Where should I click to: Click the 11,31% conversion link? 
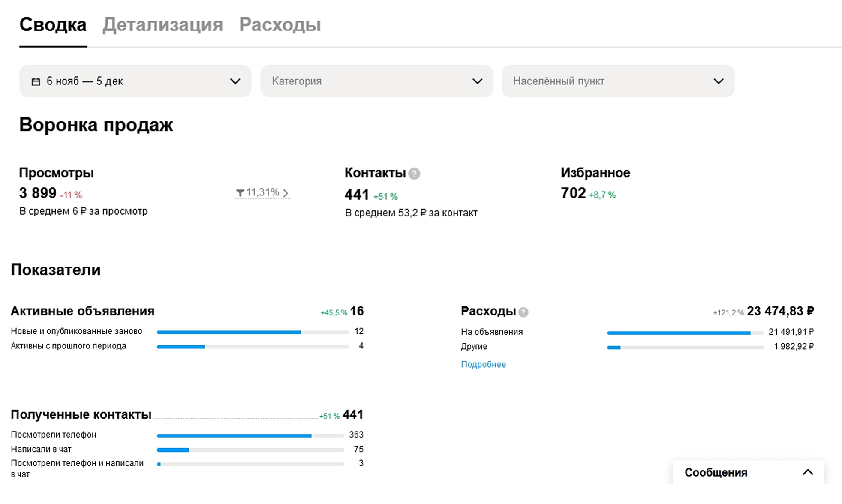[x=262, y=192]
